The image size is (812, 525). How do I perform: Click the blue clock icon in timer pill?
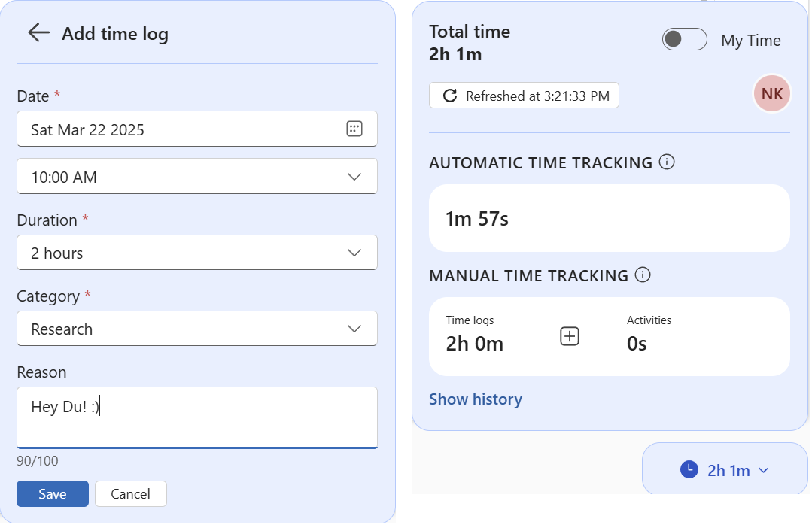click(x=689, y=469)
